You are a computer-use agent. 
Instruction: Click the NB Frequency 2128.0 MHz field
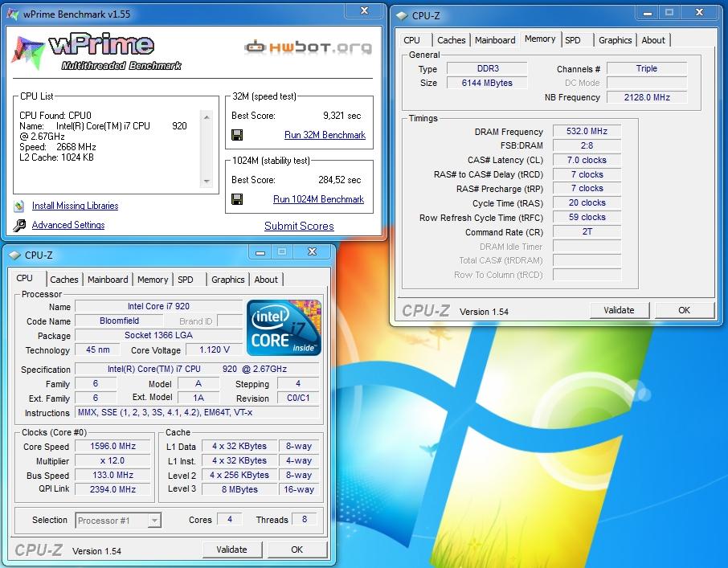[647, 97]
